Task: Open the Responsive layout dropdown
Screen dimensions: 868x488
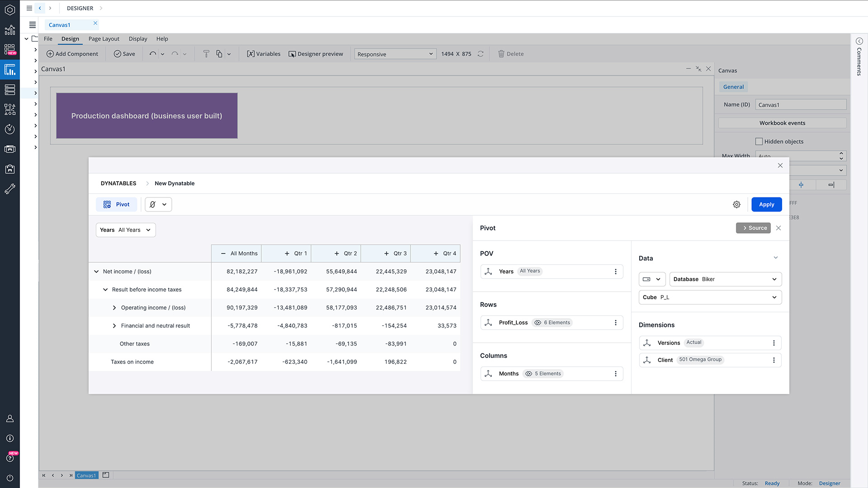Action: click(x=395, y=54)
